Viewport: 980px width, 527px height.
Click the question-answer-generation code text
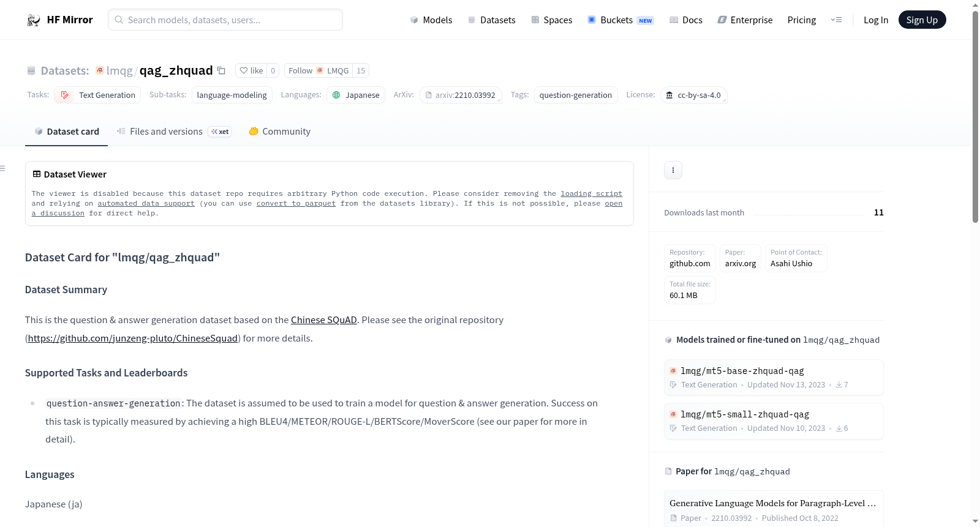point(113,403)
